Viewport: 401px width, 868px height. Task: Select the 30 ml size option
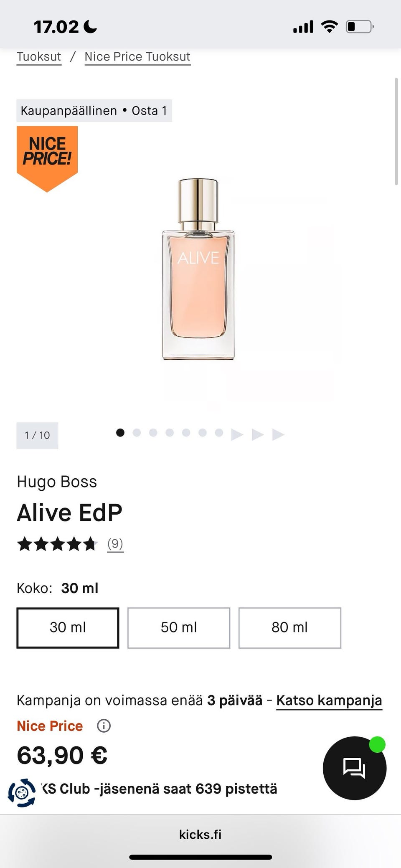(68, 627)
